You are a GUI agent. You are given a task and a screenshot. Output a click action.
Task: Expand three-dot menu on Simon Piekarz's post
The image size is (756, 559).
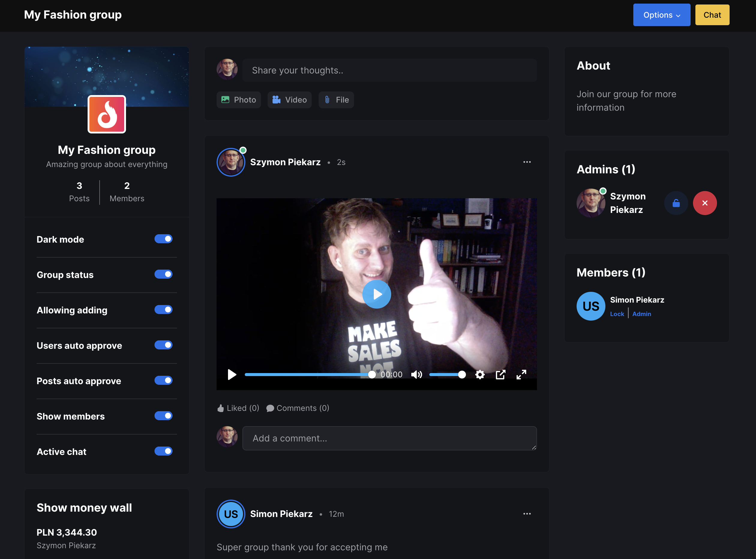tap(526, 514)
